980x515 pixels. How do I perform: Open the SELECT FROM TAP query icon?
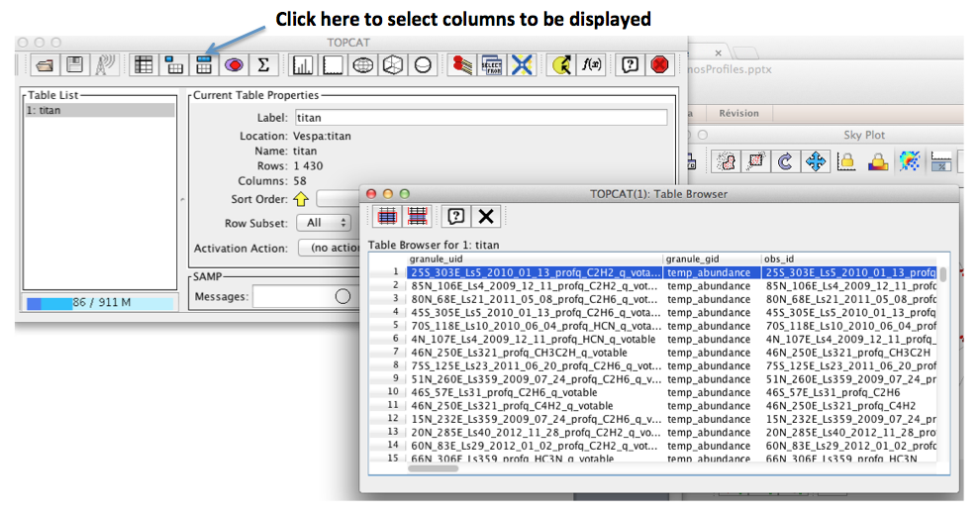coord(492,65)
